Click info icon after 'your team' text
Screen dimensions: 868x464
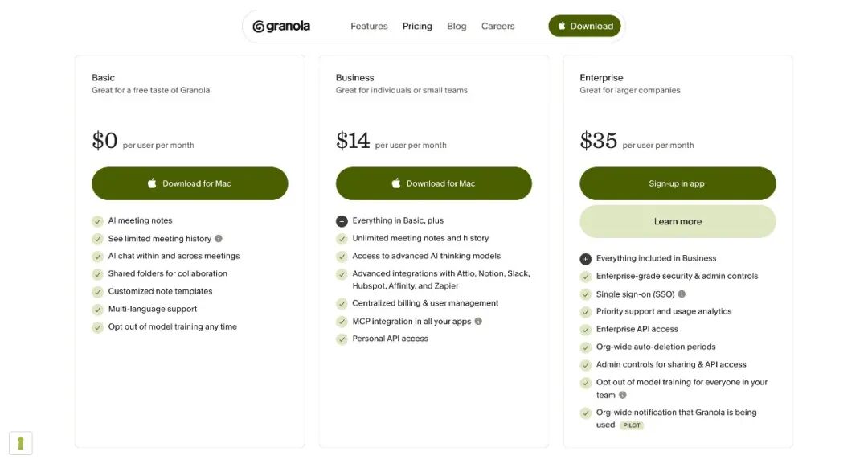point(623,396)
